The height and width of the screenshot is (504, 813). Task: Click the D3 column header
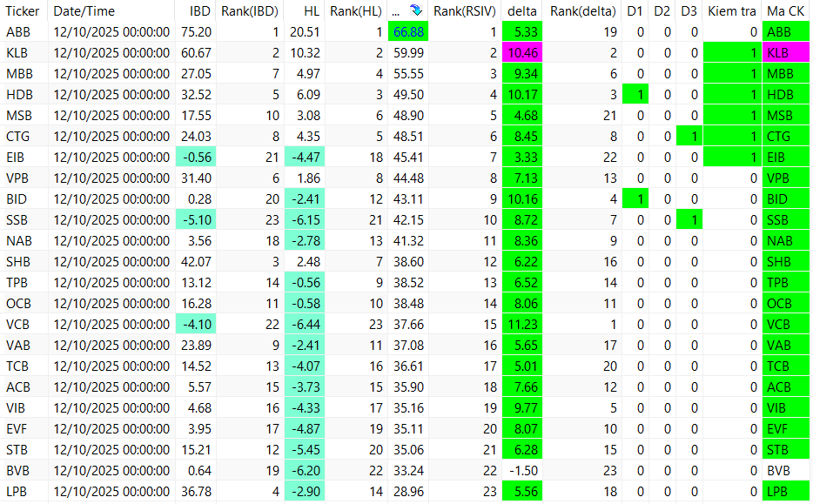(689, 11)
